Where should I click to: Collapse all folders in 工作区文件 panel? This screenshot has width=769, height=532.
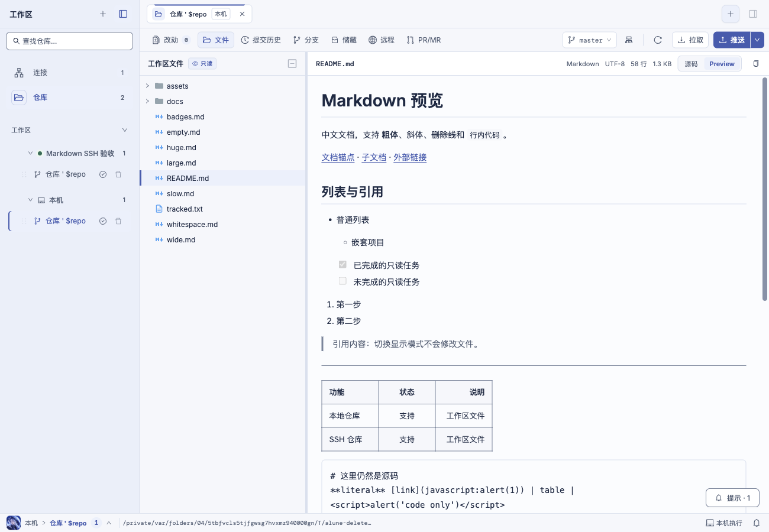coord(292,64)
